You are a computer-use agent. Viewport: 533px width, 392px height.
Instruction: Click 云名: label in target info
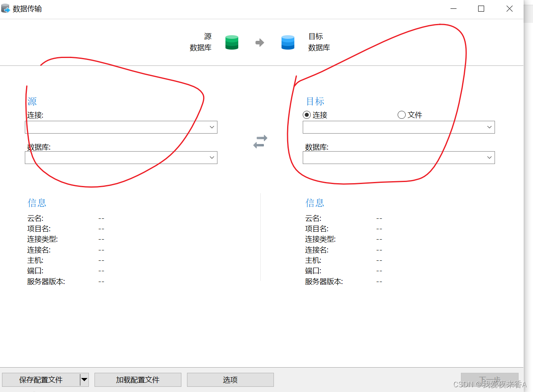313,218
